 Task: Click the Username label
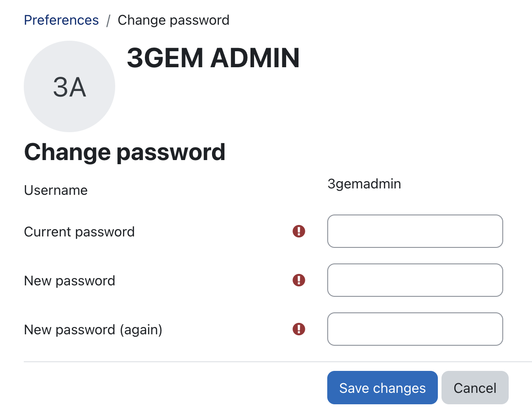[56, 190]
